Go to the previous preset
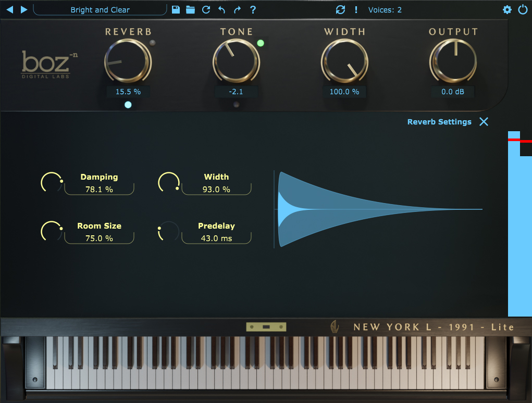 coord(10,9)
